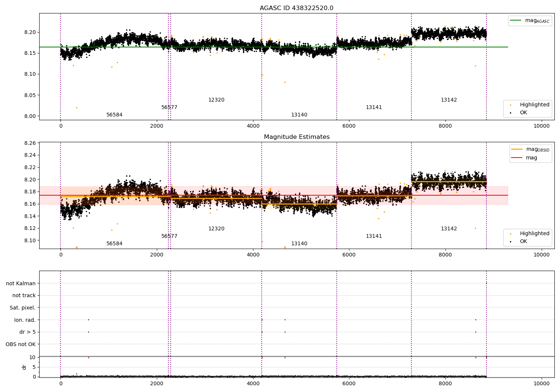
Task: Select the mag AGASC legend entry in top plot
Action: (x=530, y=21)
